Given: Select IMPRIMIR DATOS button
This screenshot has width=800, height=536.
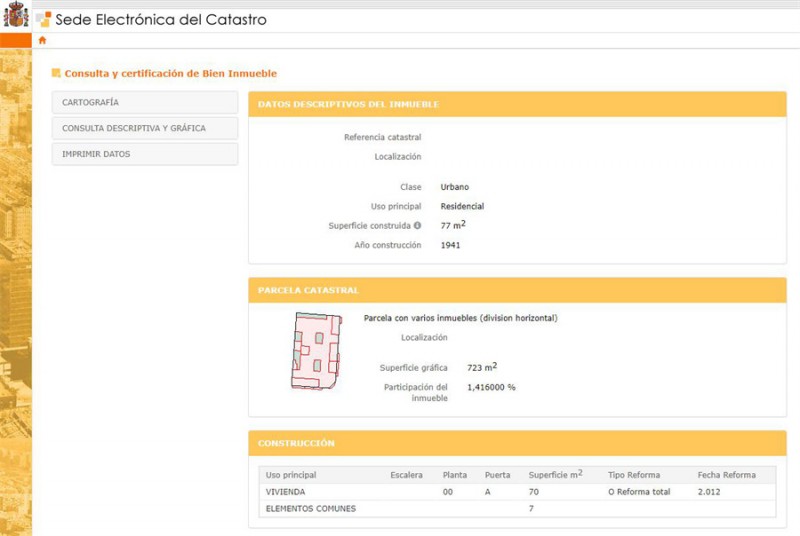Looking at the screenshot, I should pos(145,154).
